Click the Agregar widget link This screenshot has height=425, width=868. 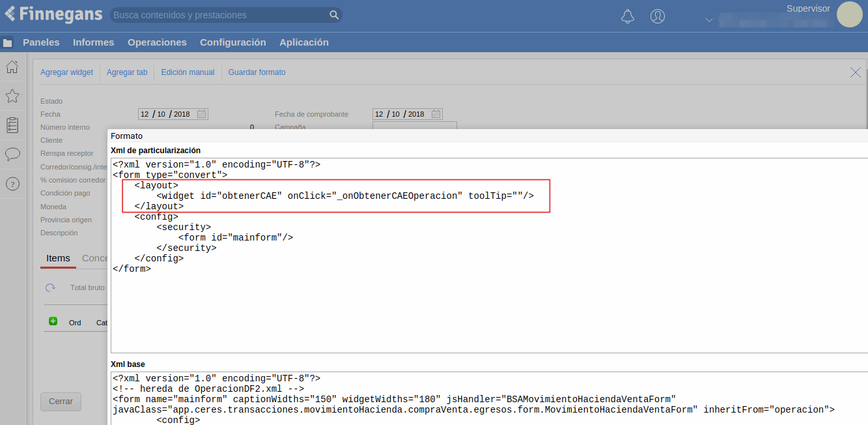(x=66, y=72)
